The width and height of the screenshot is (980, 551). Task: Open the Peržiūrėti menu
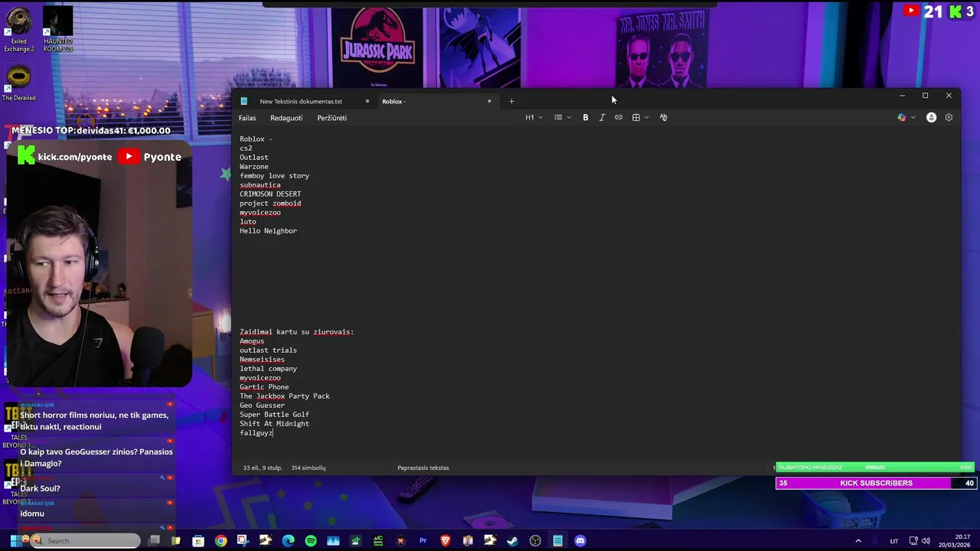click(332, 118)
